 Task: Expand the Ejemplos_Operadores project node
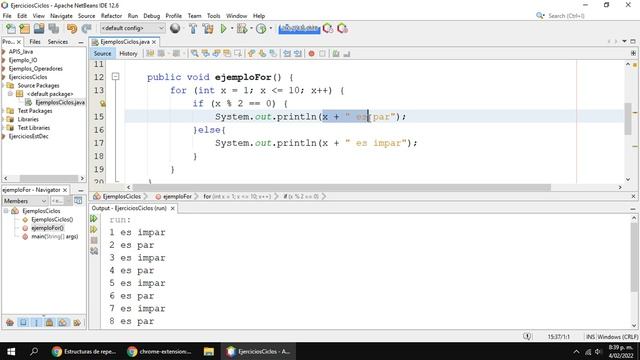(4, 69)
